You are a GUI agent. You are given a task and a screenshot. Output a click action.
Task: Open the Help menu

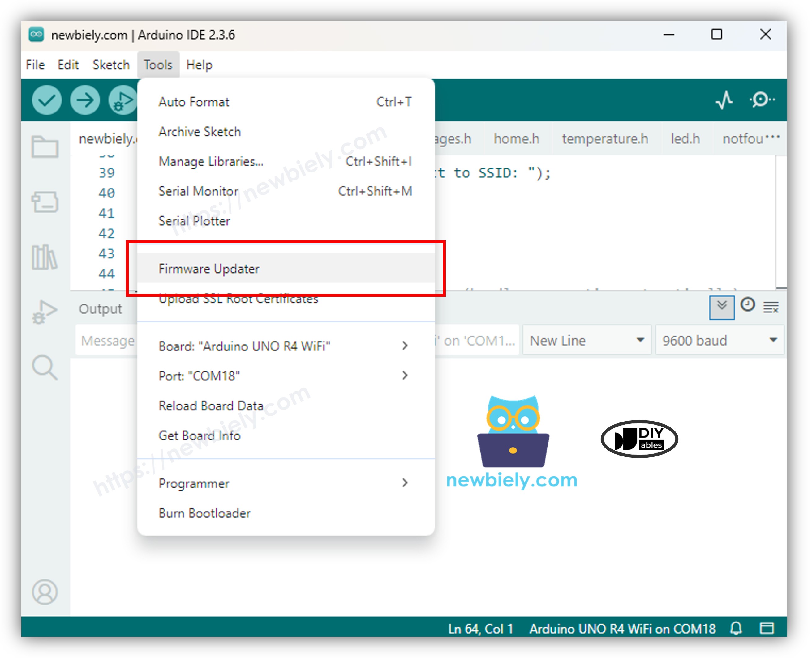[200, 64]
